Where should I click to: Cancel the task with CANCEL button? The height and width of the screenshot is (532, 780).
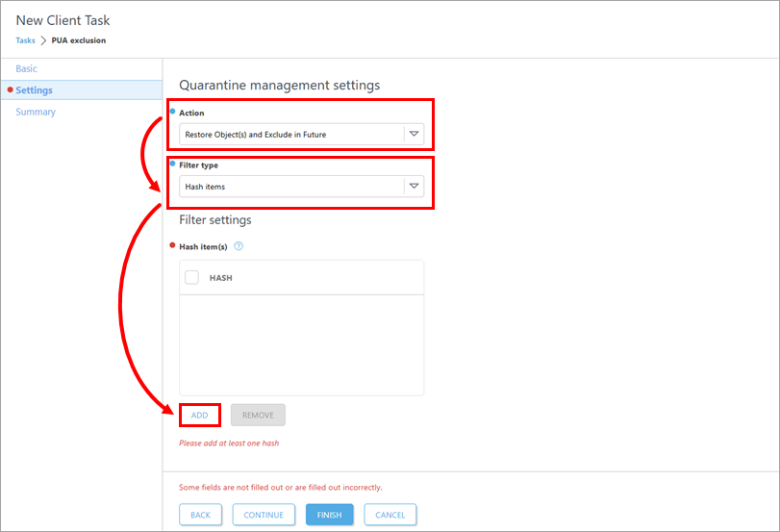pos(390,515)
